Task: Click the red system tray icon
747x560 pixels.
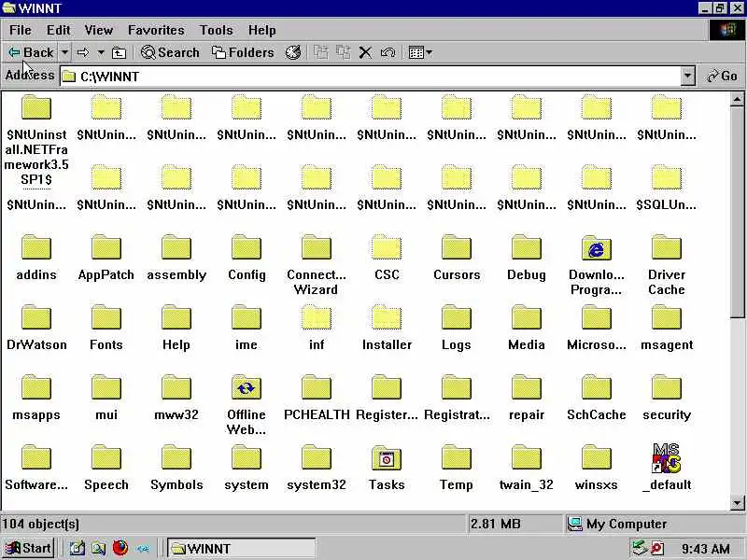Action: click(x=657, y=549)
